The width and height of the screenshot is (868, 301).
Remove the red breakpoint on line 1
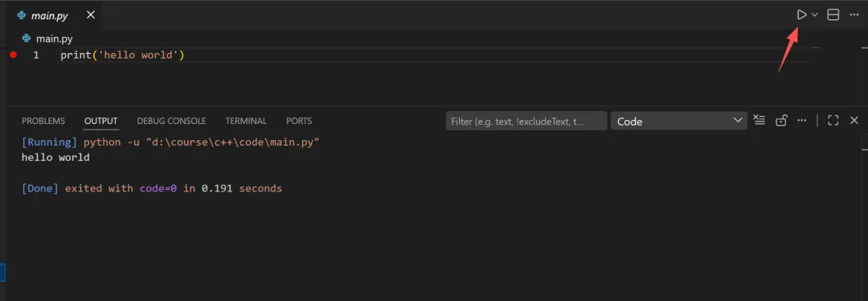point(14,55)
